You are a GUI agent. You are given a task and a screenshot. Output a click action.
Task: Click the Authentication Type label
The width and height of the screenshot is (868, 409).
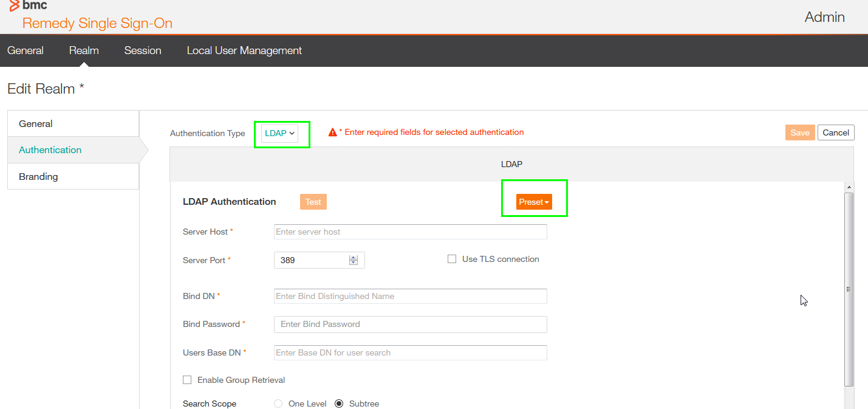point(208,133)
